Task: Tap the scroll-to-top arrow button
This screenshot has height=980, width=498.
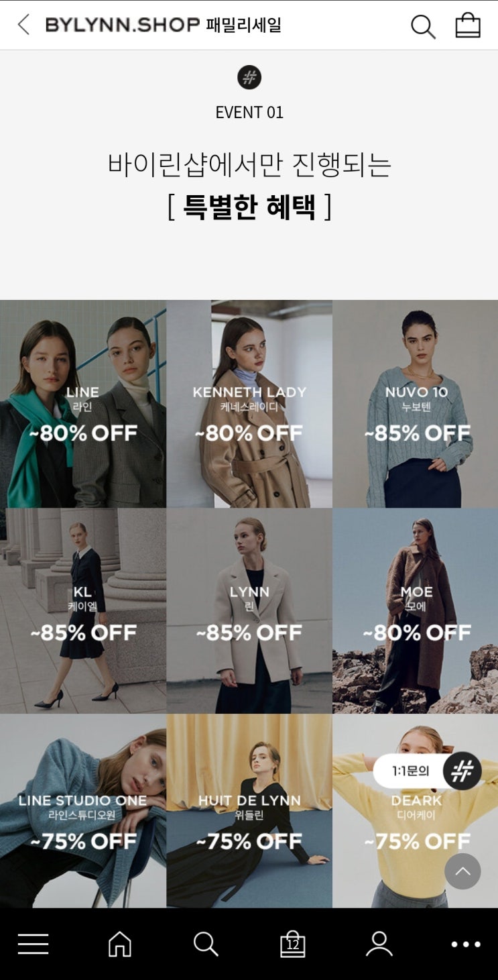Action: click(x=462, y=871)
